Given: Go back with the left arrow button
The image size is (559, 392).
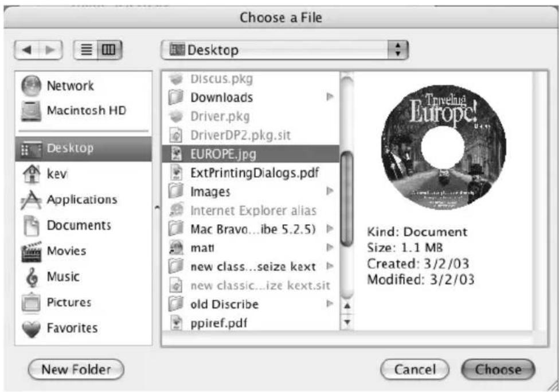Looking at the screenshot, I should tap(27, 50).
